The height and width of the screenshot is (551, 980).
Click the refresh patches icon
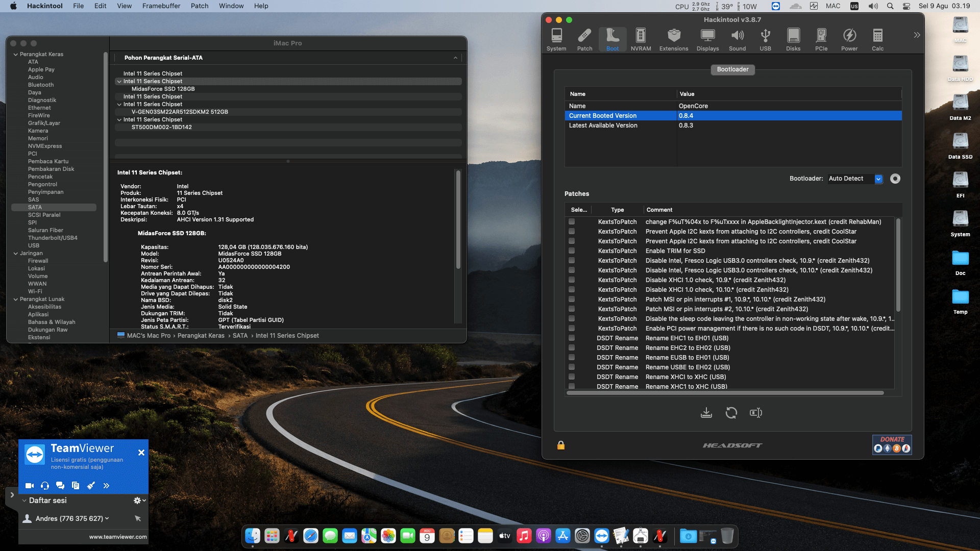pyautogui.click(x=731, y=413)
